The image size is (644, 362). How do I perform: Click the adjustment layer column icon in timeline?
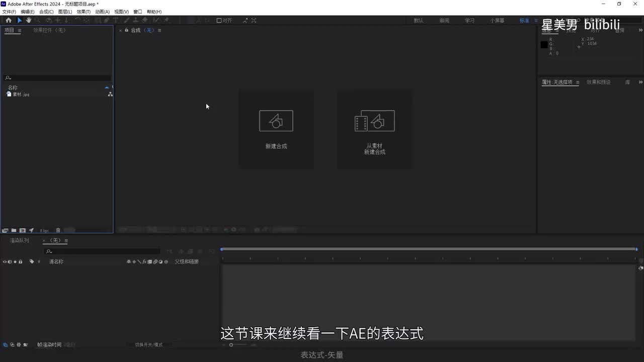click(160, 261)
